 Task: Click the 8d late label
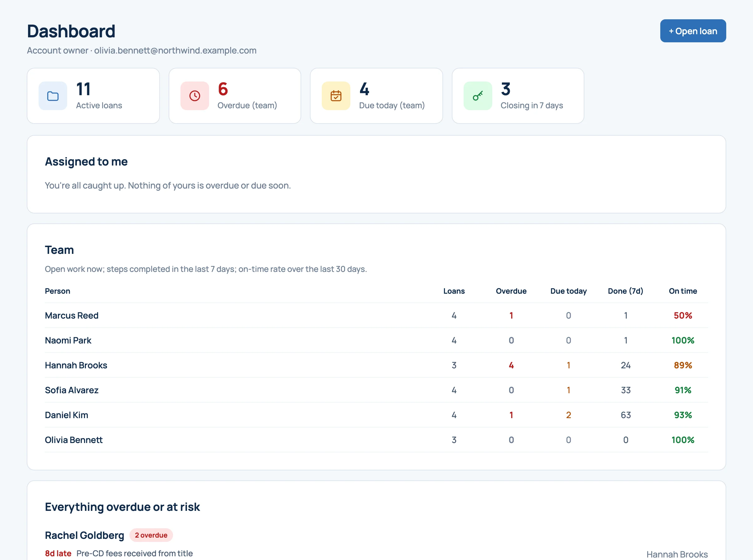click(58, 553)
